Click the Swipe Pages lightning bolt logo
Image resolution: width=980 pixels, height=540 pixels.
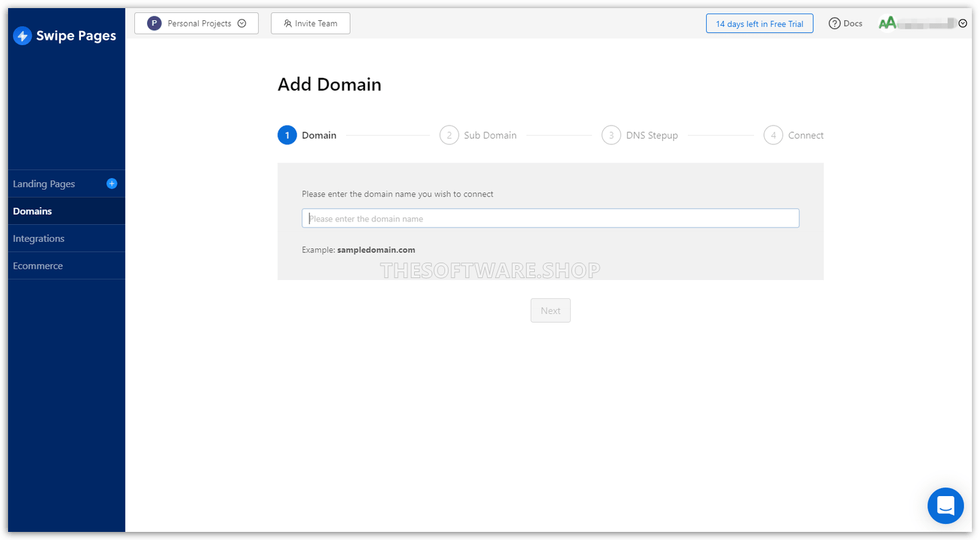[x=22, y=36]
